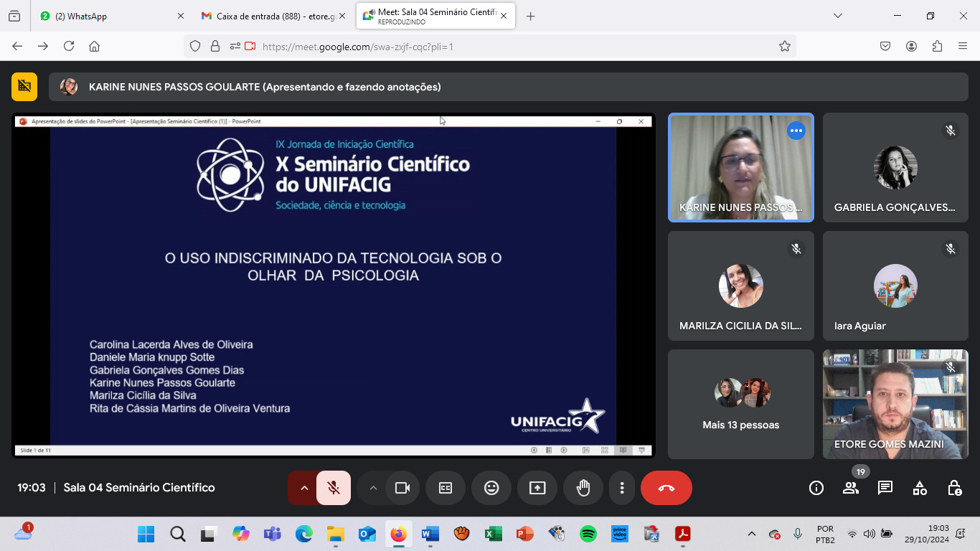The image size is (980, 551).
Task: Open the three-dot more options menu
Action: 622,488
